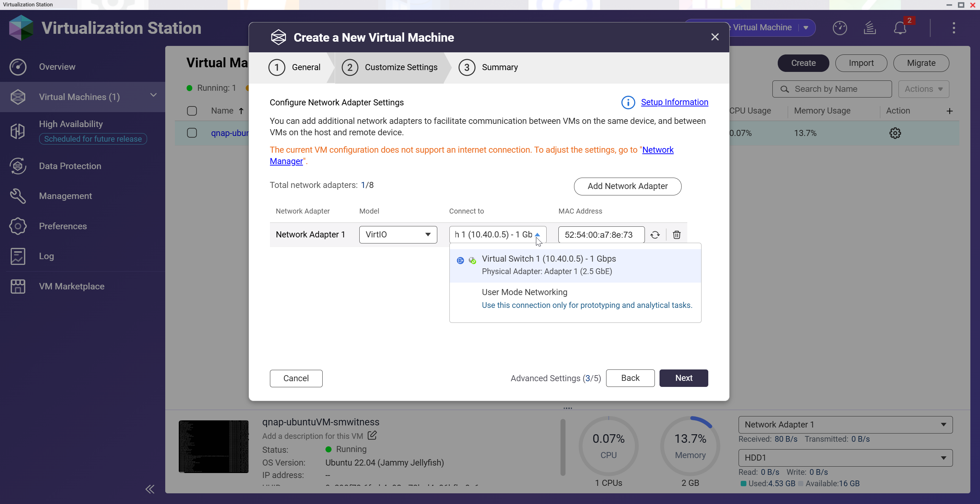Open the Network Adapter 1 stats dropdown
This screenshot has height=504, width=980.
pos(845,425)
